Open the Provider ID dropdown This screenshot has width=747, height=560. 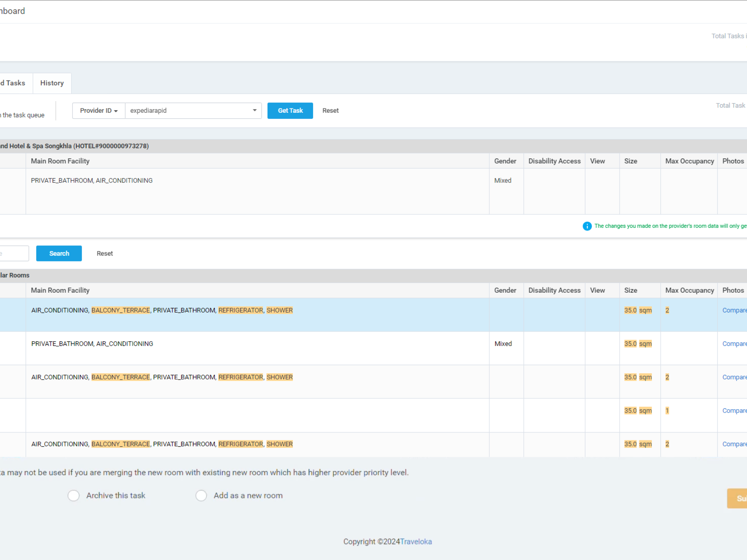pyautogui.click(x=99, y=111)
